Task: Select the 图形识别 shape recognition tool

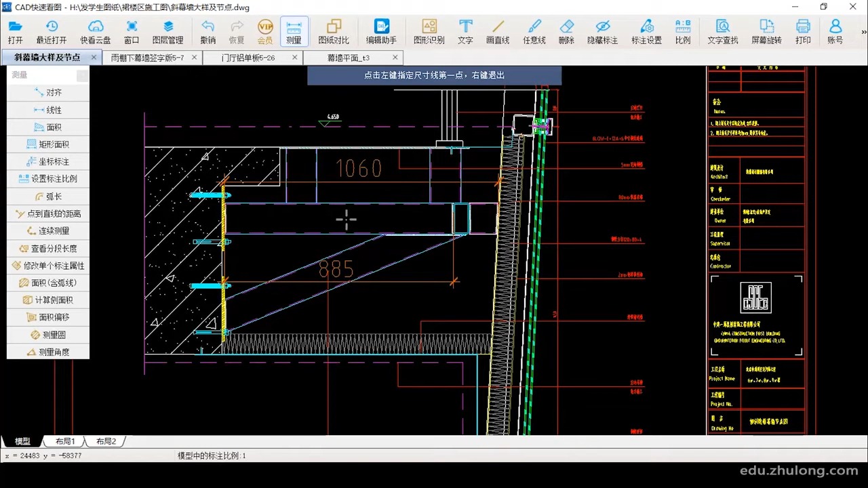Action: pos(429,32)
